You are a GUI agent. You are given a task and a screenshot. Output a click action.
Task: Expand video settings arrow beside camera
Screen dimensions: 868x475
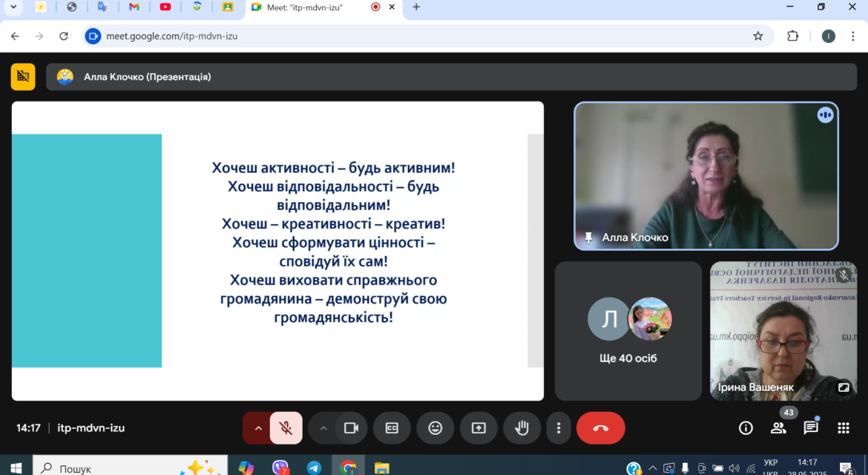323,428
